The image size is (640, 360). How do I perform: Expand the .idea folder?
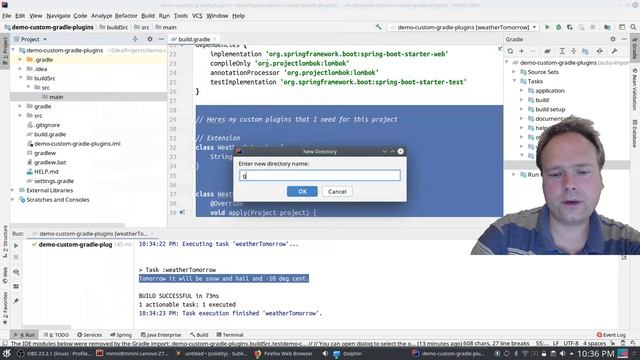tap(20, 69)
